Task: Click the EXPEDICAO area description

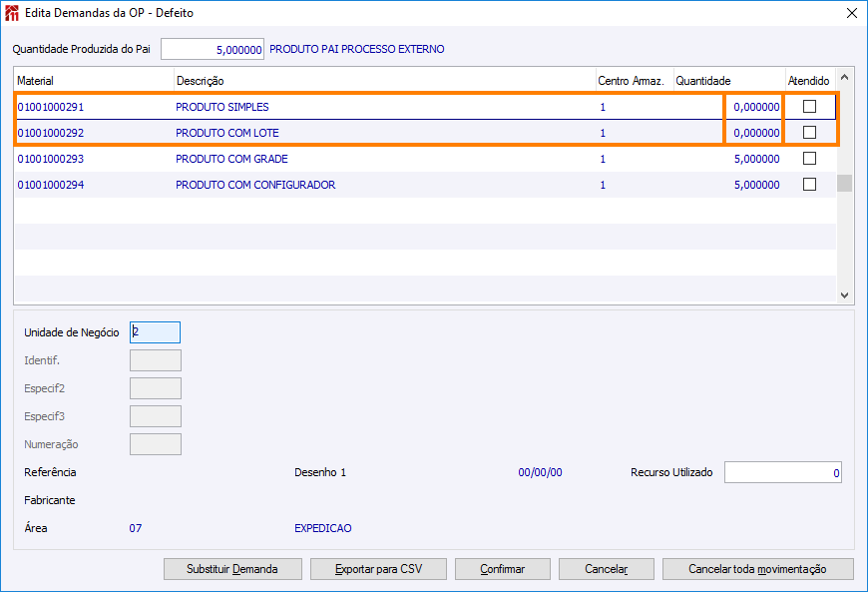Action: click(322, 528)
